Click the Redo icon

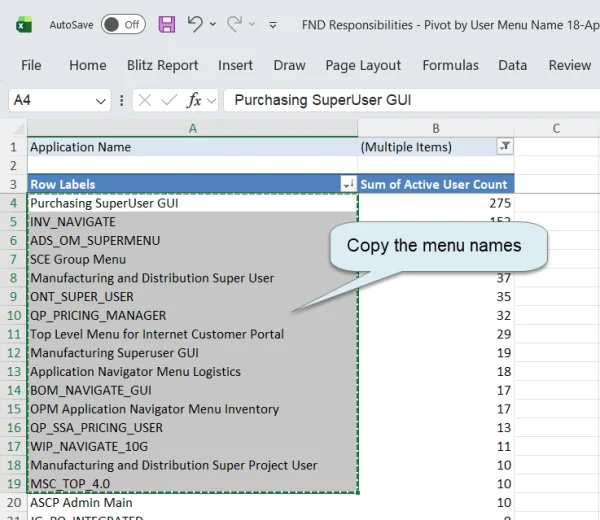[234, 24]
